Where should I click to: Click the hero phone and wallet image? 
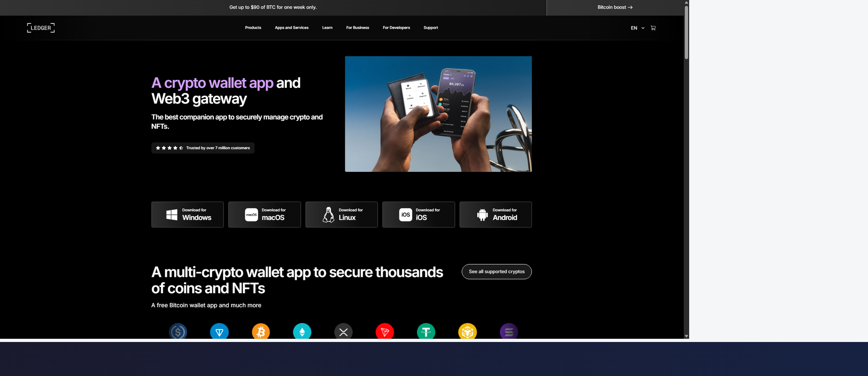tap(438, 114)
